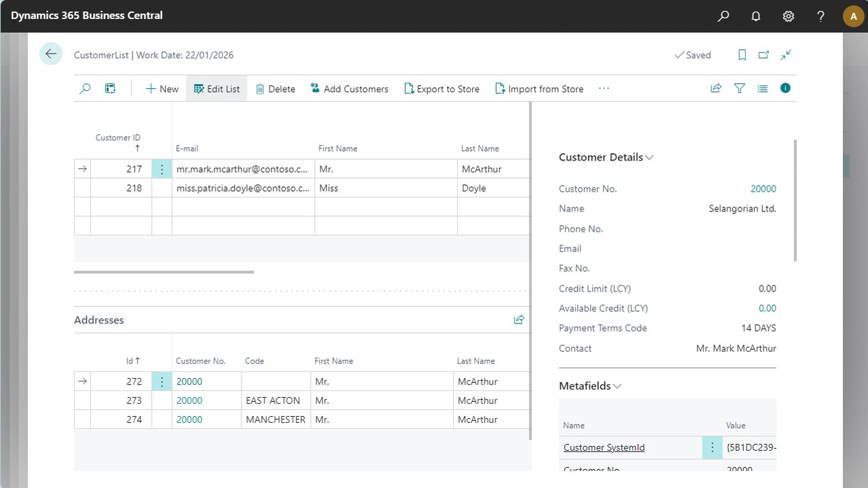The width and height of the screenshot is (868, 488).
Task: Click Payment Terms Code 14 DAYS value
Action: (759, 328)
